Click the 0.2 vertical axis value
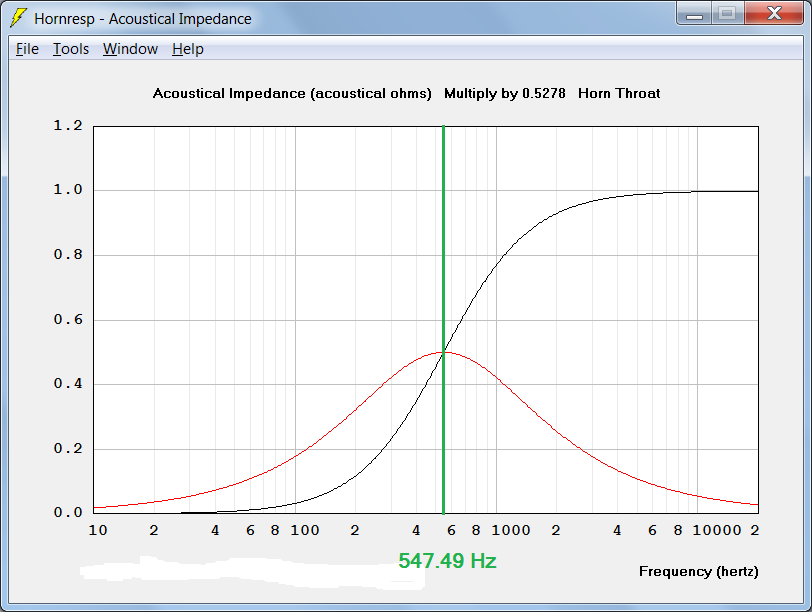Viewport: 812px width, 612px height. [68, 448]
